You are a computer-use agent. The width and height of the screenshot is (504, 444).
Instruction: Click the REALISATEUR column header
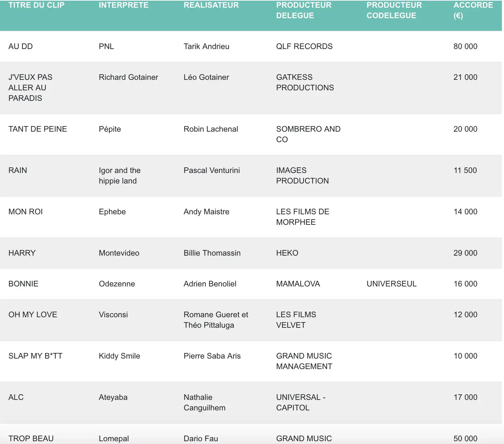pyautogui.click(x=211, y=5)
